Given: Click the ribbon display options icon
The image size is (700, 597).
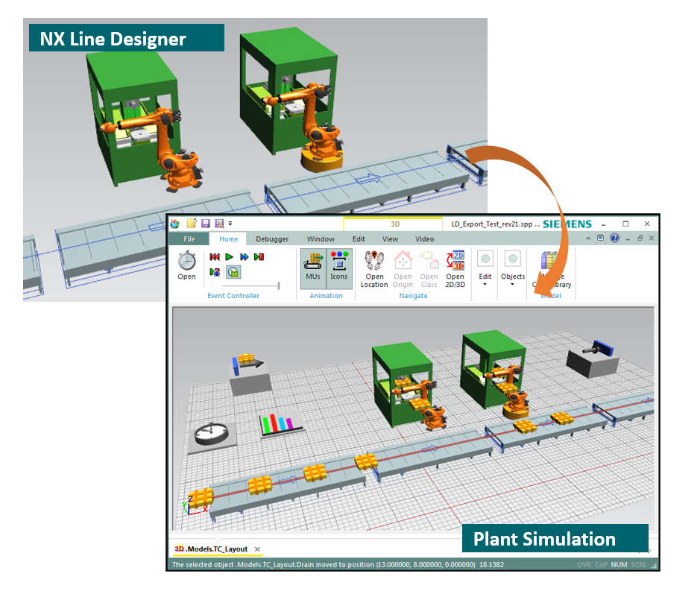Looking at the screenshot, I should click(x=601, y=239).
